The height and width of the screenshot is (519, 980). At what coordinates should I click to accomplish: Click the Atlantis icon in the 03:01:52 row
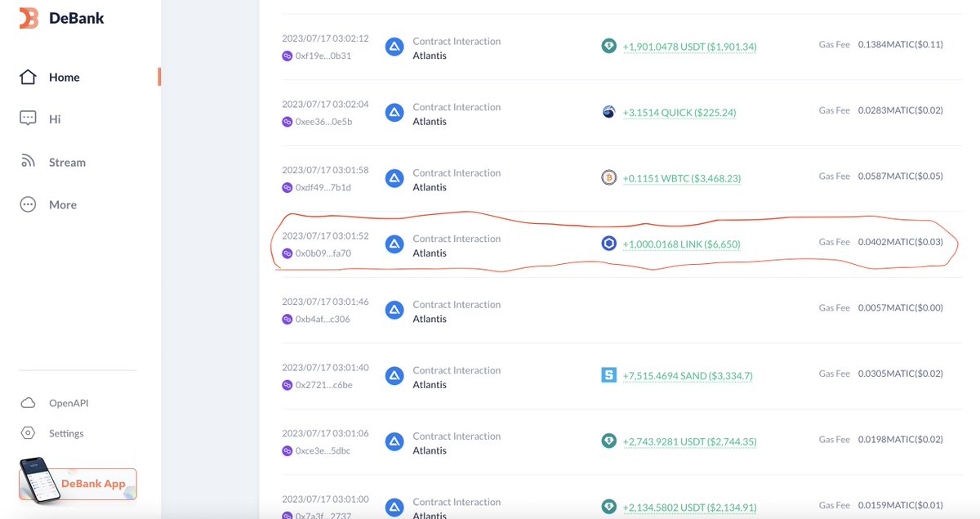coord(394,244)
